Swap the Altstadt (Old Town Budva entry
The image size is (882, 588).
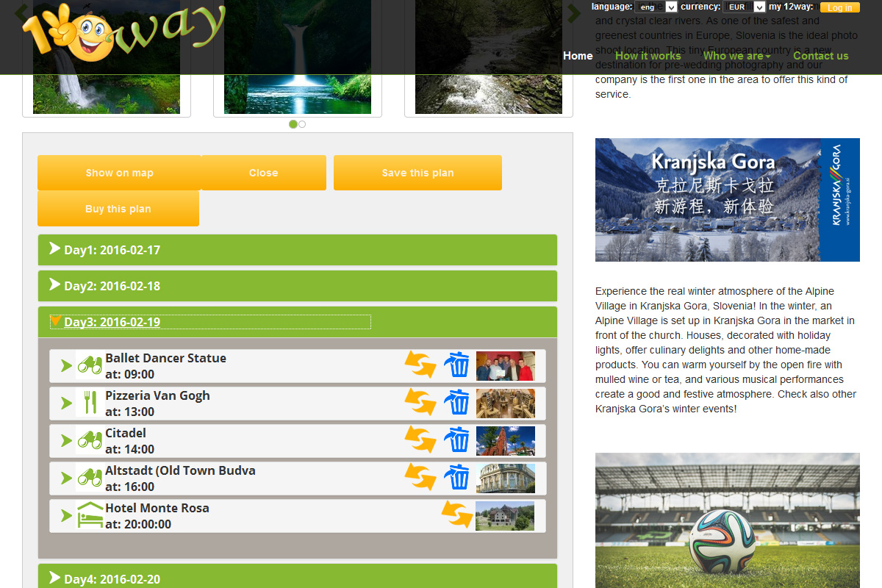[x=420, y=477]
